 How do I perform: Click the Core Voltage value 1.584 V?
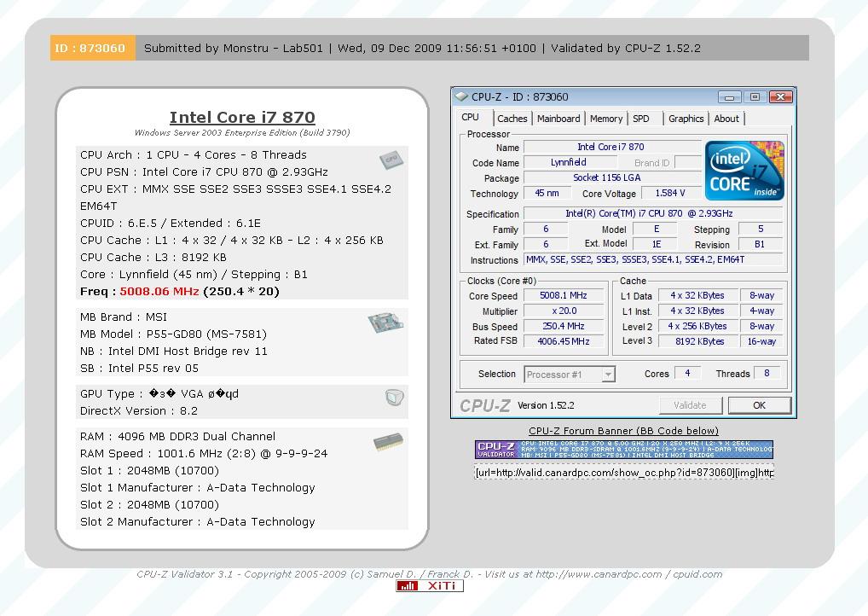(670, 193)
